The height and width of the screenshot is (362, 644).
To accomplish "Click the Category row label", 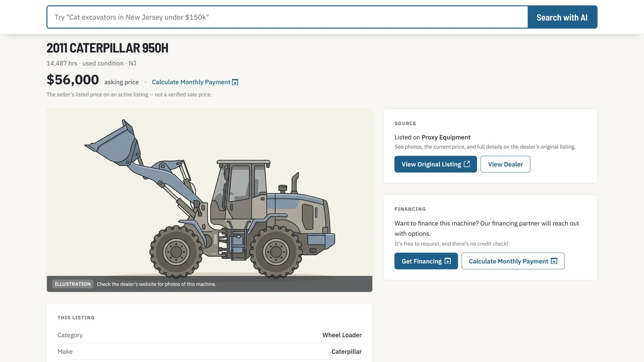I will [x=70, y=335].
